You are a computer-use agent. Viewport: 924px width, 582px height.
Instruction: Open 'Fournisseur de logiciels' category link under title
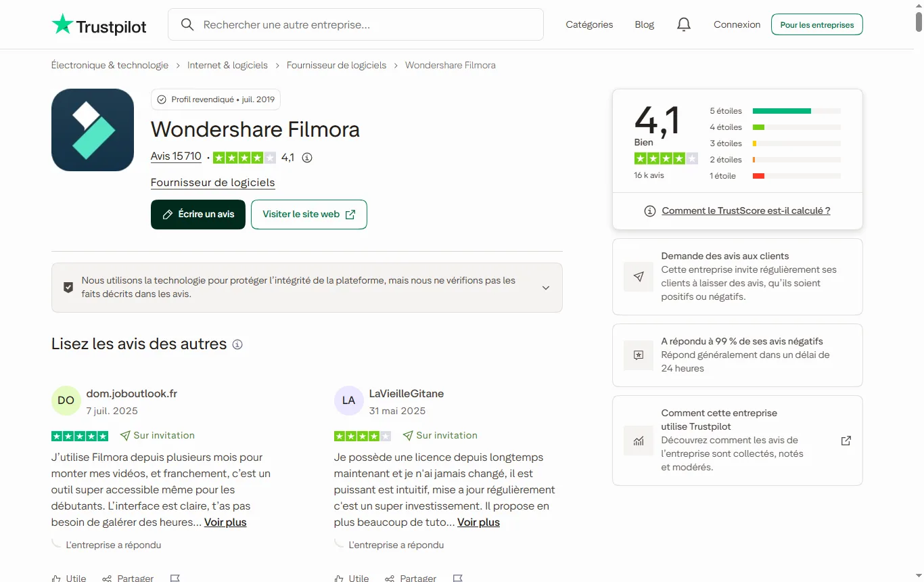213,183
